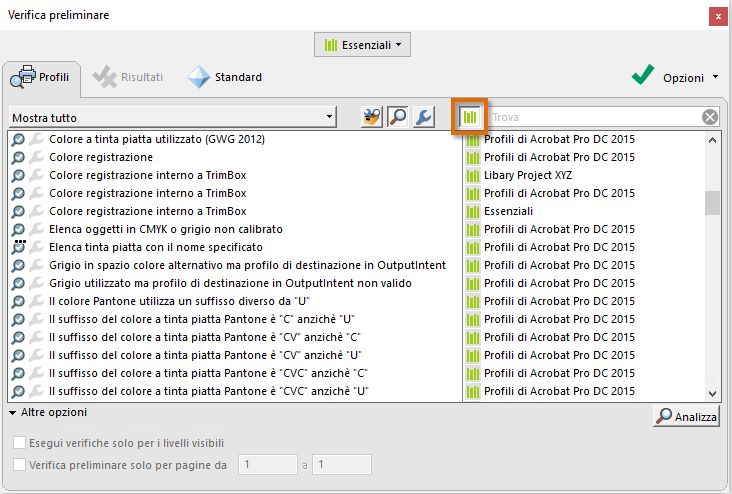Select the wrench fixups filter icon
The height and width of the screenshot is (494, 732).
click(423, 118)
